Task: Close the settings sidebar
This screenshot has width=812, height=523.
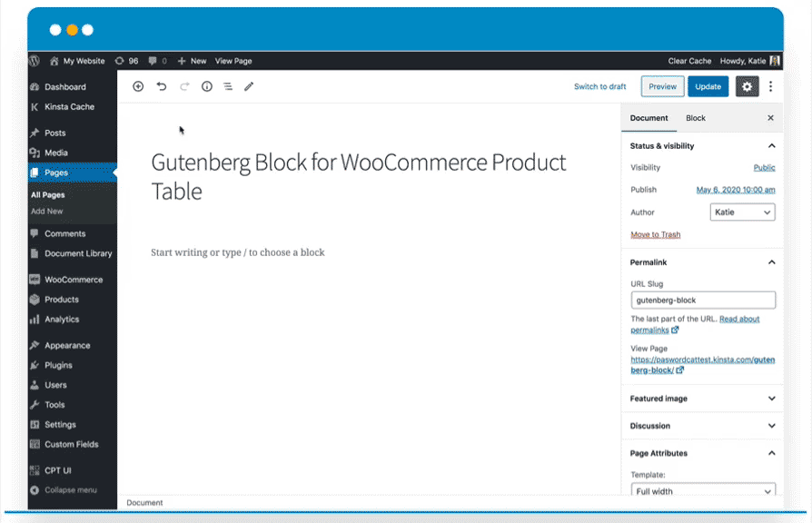Action: (x=770, y=118)
